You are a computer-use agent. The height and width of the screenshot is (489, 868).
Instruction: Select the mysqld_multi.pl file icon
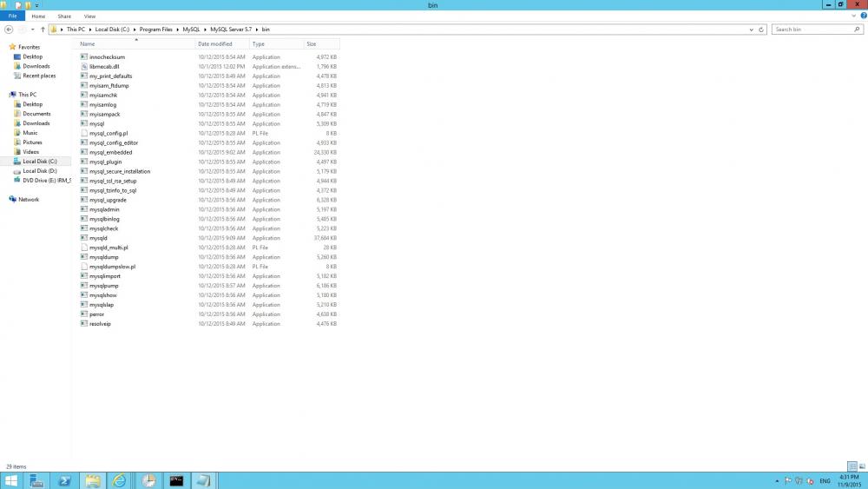(84, 248)
